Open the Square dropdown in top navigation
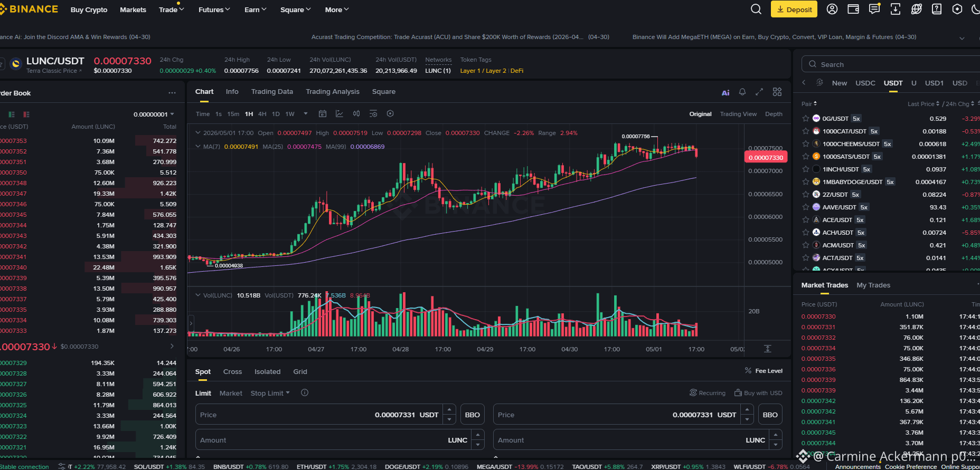980x470 pixels. click(296, 9)
